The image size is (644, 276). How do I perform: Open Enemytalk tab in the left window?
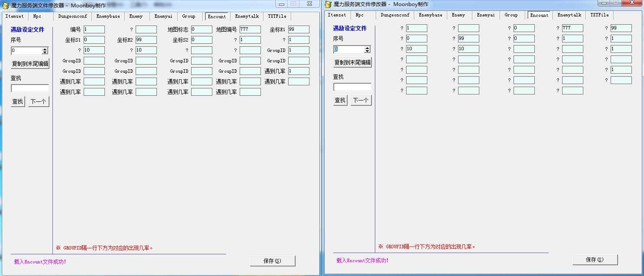[247, 16]
